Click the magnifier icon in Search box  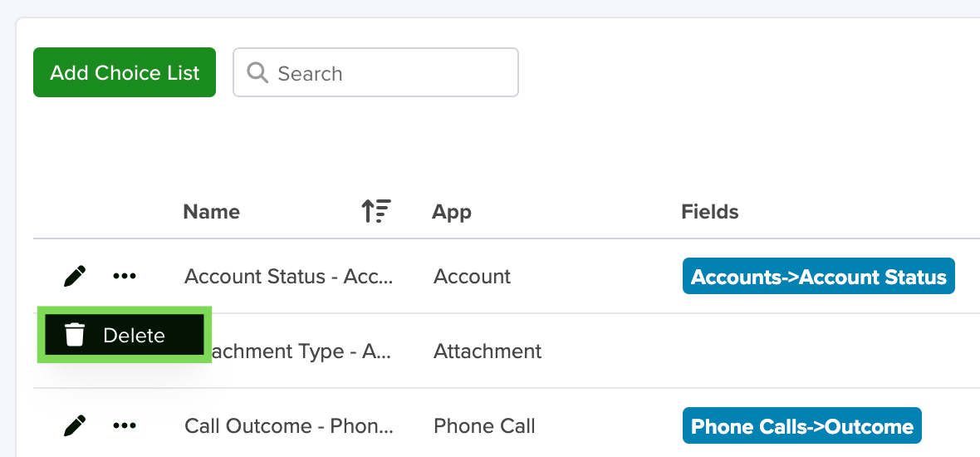[x=257, y=72]
